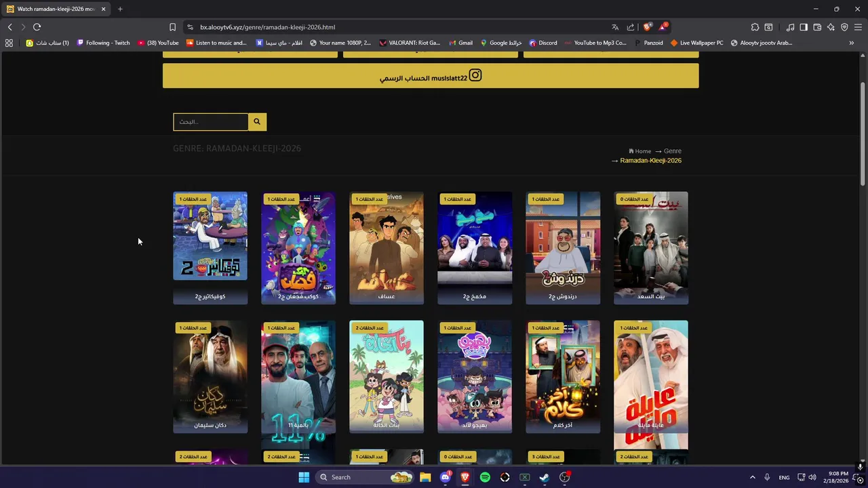
Task: Open the Panzoid bookmark
Action: [648, 43]
